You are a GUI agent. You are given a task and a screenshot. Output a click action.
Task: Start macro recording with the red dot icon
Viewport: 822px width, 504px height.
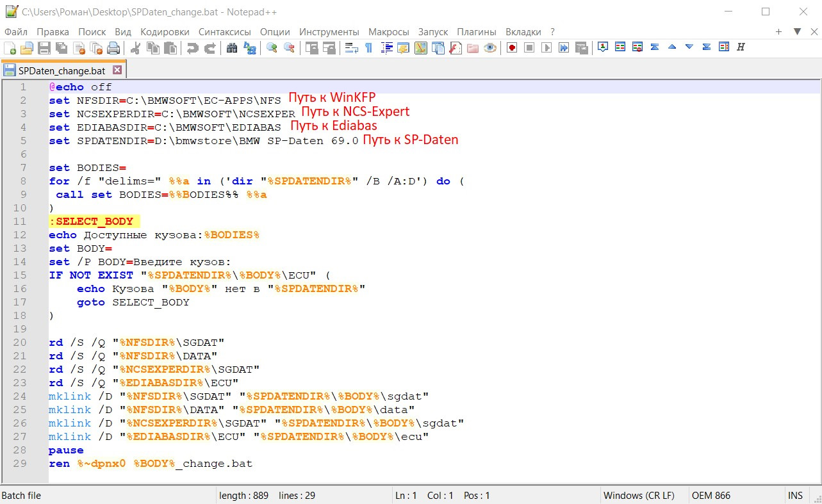[512, 48]
